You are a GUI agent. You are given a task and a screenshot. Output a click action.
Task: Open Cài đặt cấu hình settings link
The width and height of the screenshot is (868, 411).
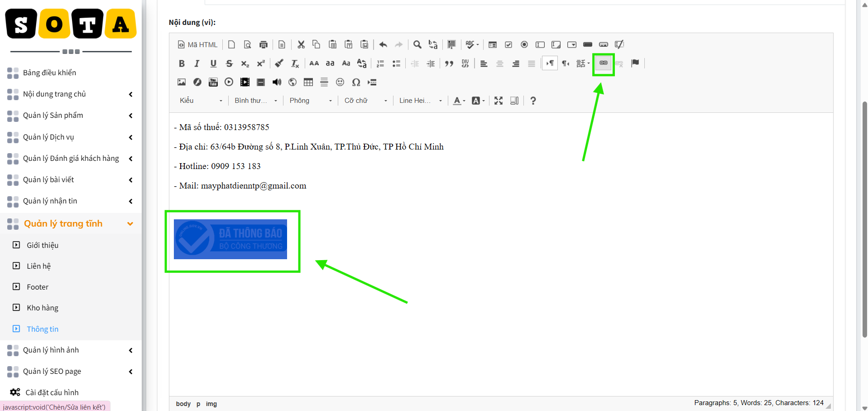click(52, 392)
